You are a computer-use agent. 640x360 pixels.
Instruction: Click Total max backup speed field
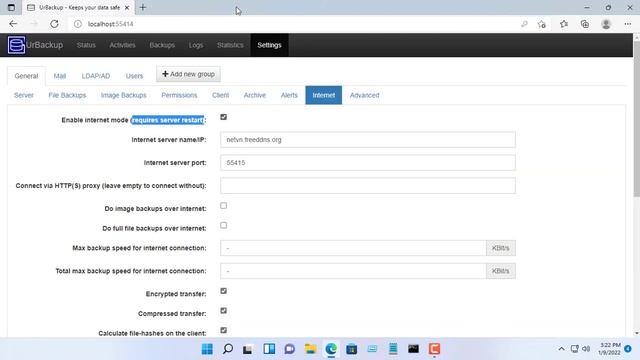pyautogui.click(x=353, y=271)
